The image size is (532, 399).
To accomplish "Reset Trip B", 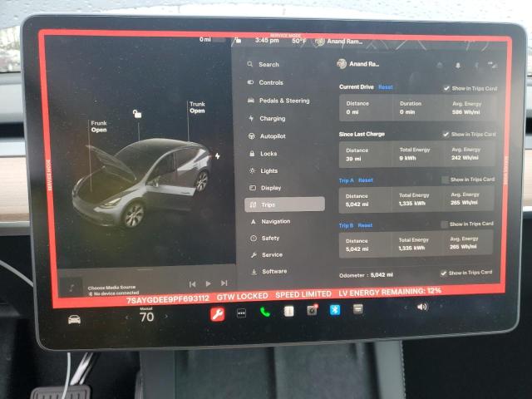I will [x=365, y=225].
